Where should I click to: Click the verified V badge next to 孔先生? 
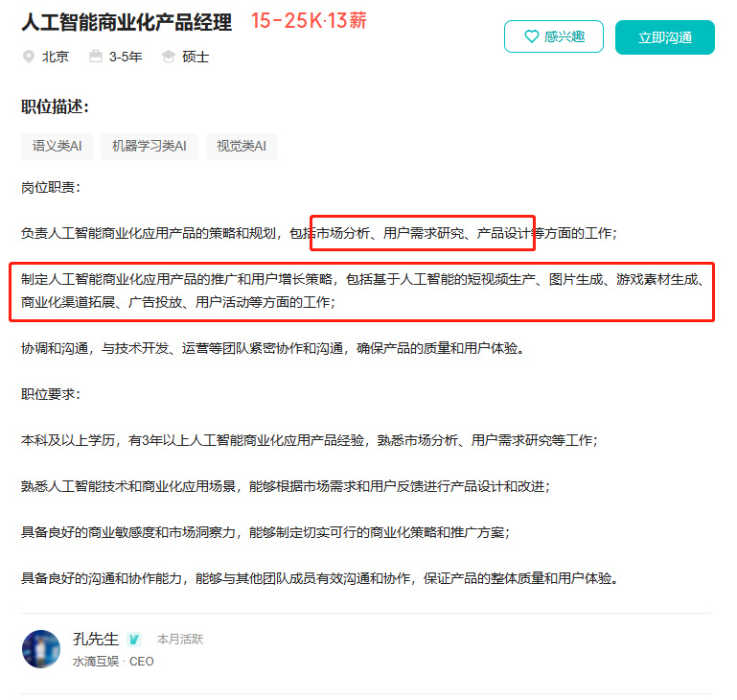click(x=134, y=639)
